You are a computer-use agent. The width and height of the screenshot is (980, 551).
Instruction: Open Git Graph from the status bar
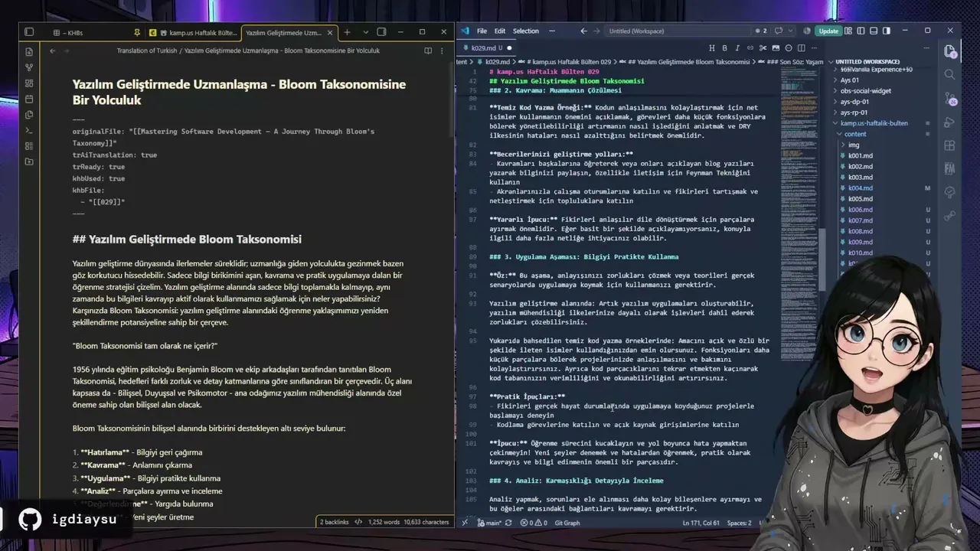pos(567,523)
